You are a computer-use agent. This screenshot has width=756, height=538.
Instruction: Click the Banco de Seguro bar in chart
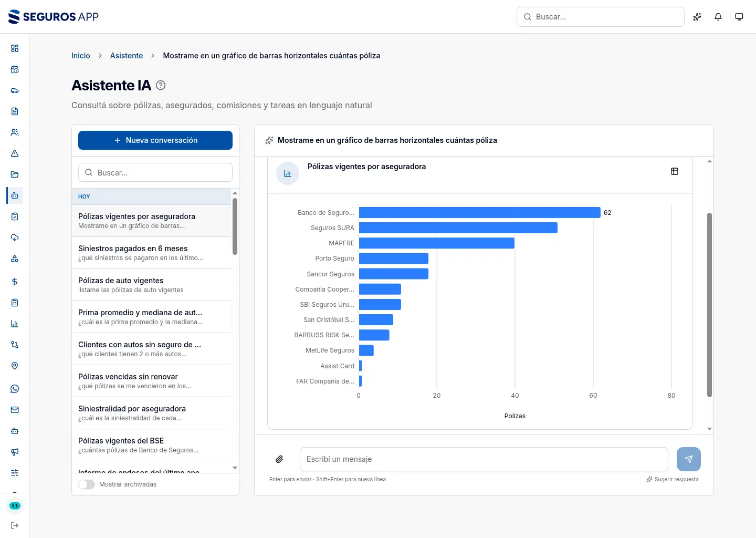click(x=480, y=212)
